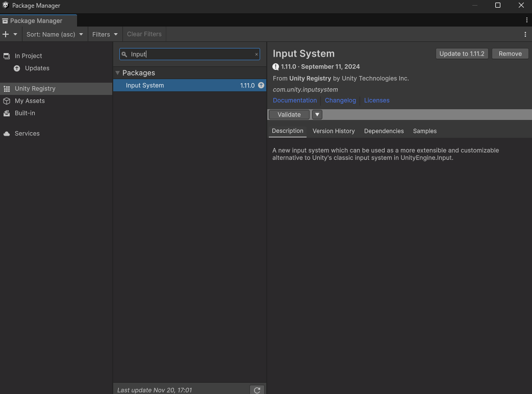Click the Updates arrow-up icon

17,68
